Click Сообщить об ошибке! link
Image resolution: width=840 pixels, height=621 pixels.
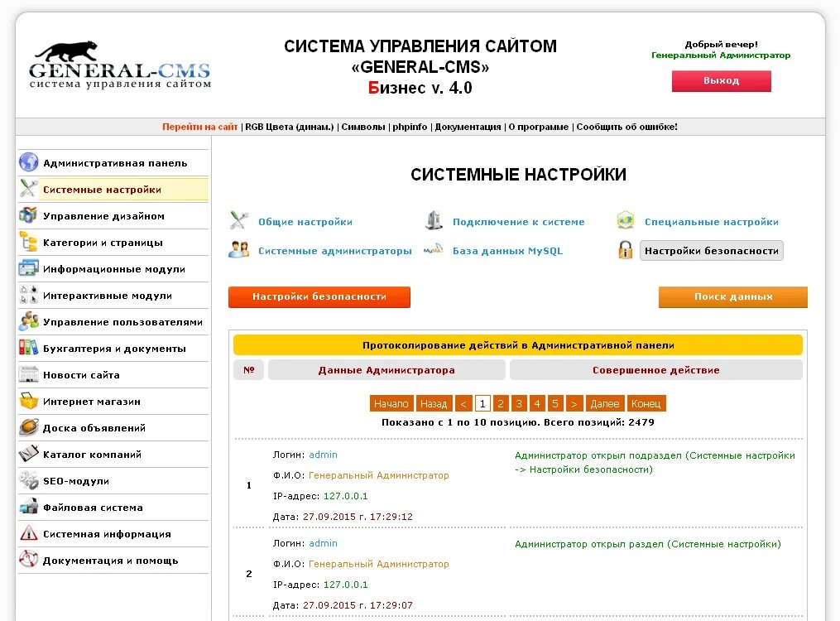click(626, 127)
